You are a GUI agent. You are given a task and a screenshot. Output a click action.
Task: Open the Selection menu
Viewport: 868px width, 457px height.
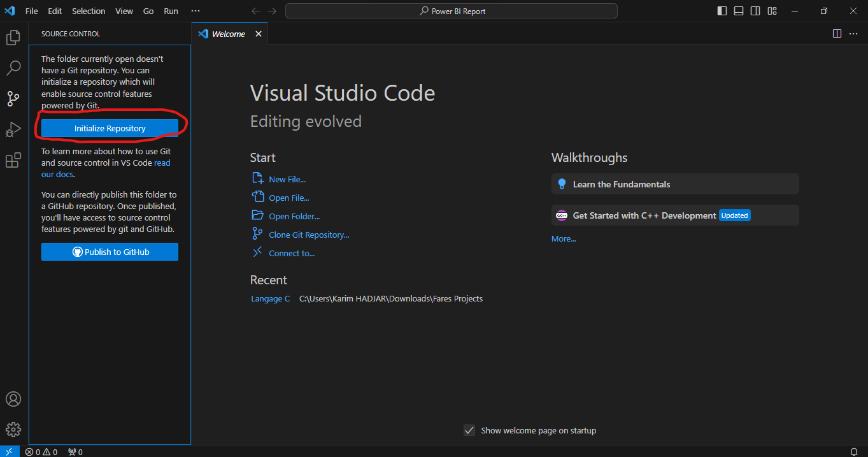(x=89, y=11)
